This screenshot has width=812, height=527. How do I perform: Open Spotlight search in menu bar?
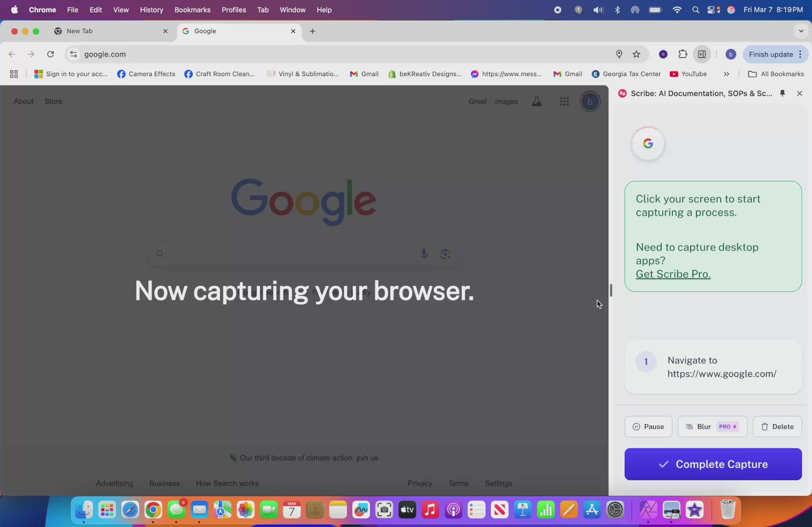tap(695, 10)
